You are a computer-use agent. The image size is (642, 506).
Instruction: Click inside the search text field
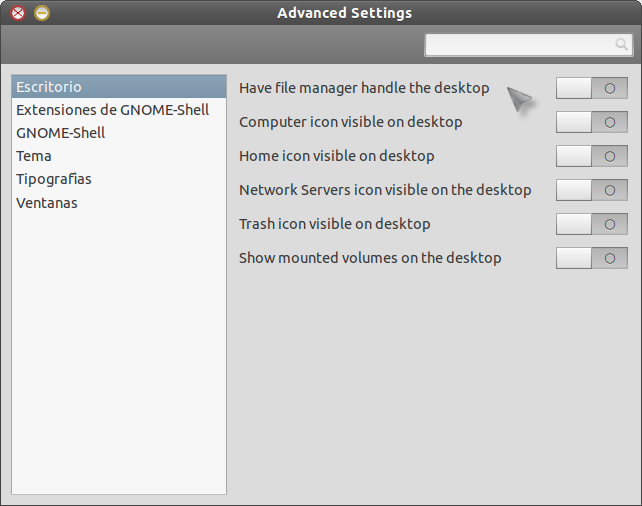[x=520, y=45]
